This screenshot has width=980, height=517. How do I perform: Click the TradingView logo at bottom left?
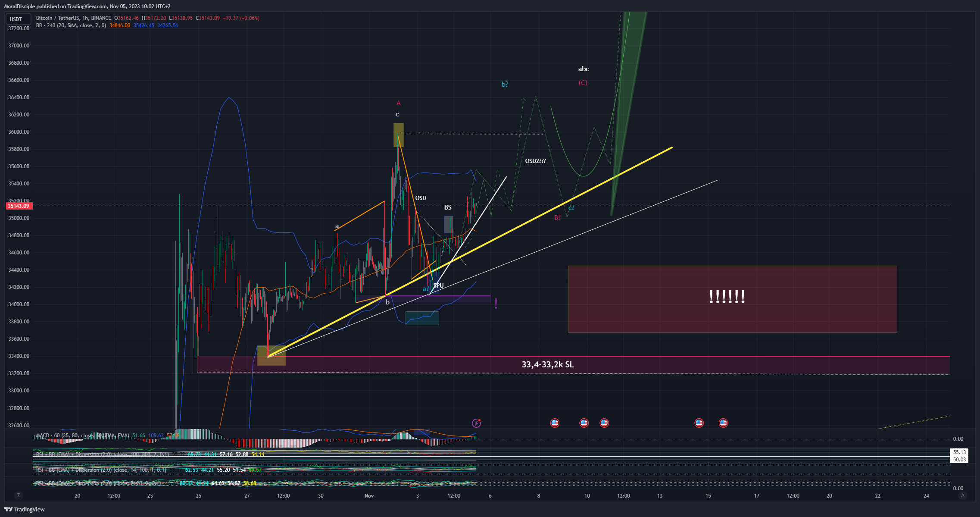click(x=25, y=509)
